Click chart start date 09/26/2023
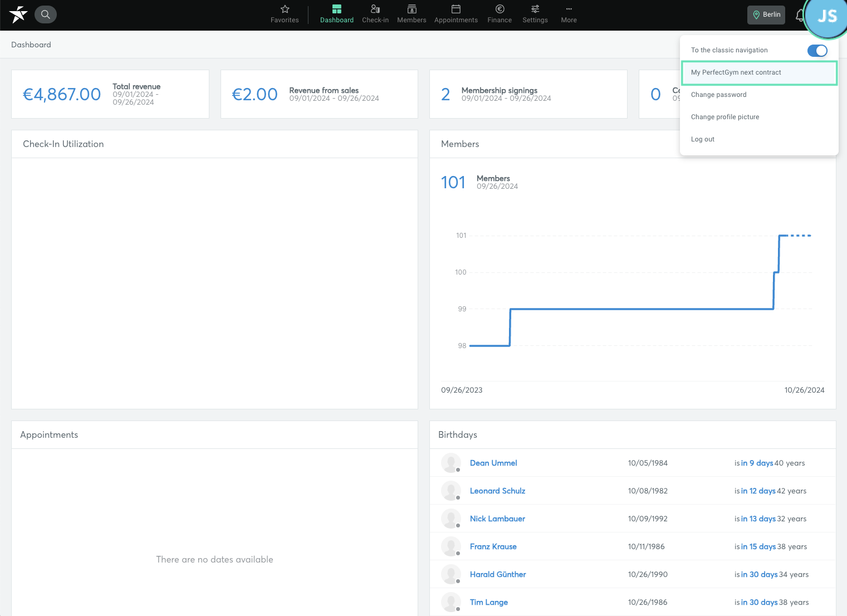 pyautogui.click(x=462, y=390)
